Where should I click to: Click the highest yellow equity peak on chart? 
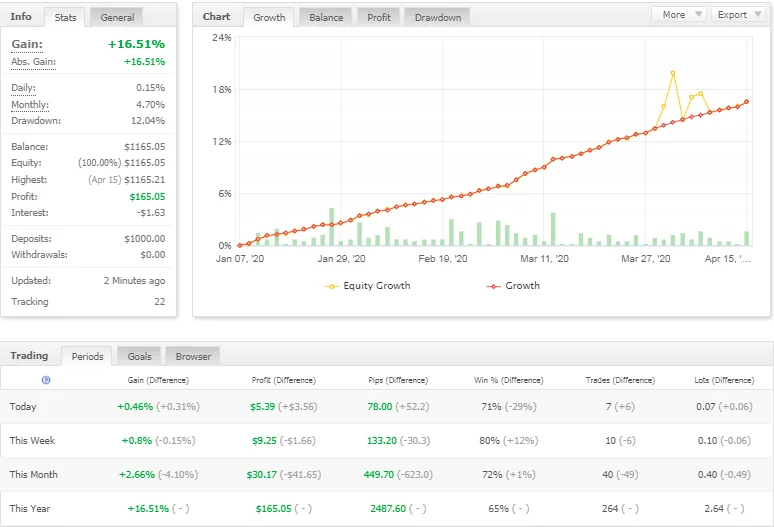coord(672,73)
